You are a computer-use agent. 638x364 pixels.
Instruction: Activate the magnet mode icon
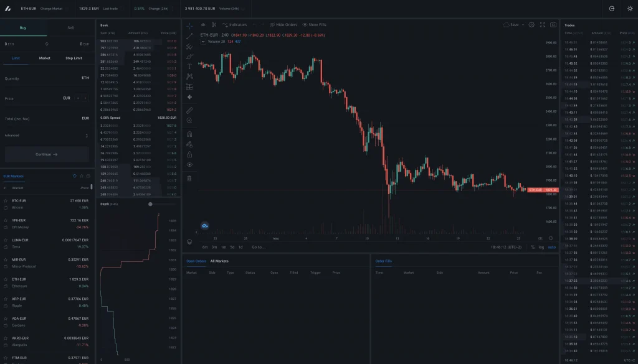(x=189, y=134)
